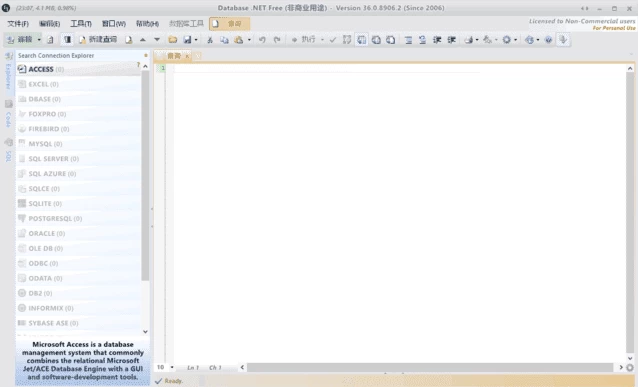Click the globe icon in toolbar
The height and width of the screenshot is (387, 638).
(529, 39)
